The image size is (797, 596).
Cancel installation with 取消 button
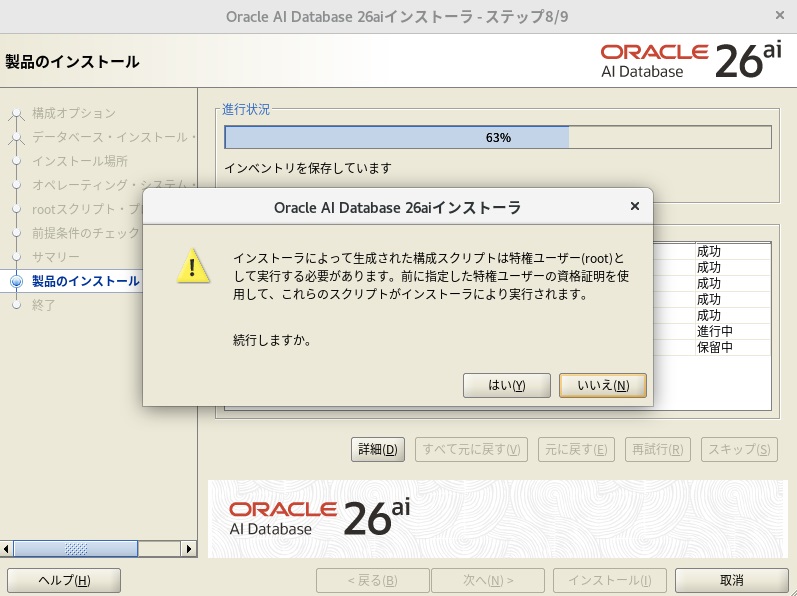731,580
